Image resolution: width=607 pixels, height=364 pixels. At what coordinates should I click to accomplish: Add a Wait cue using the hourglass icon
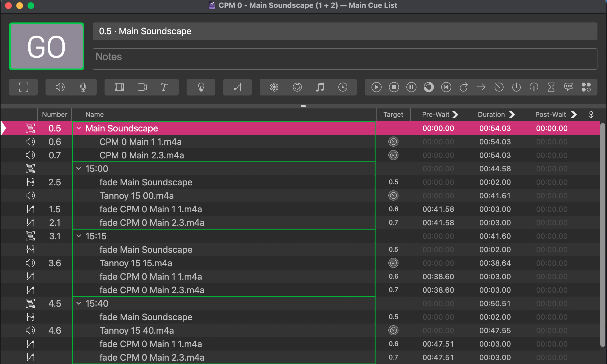click(551, 87)
